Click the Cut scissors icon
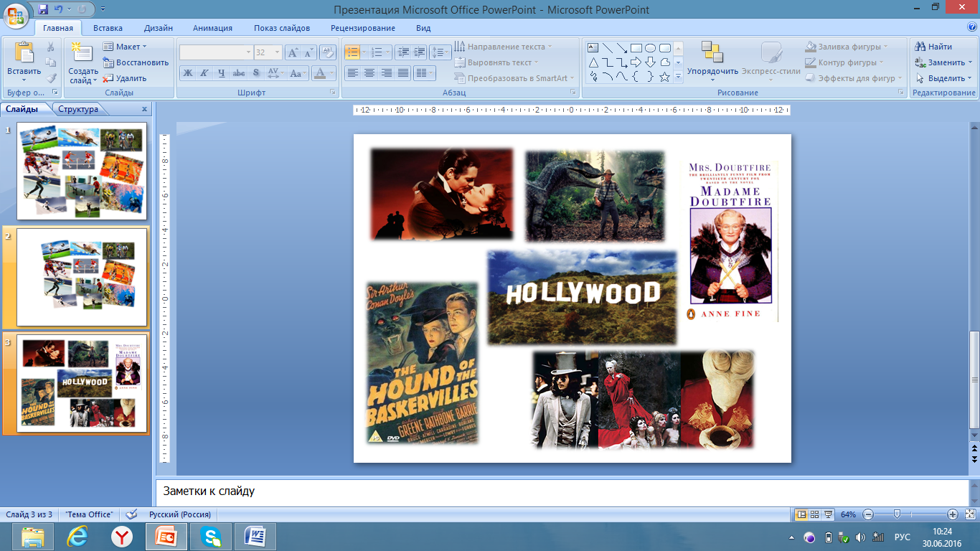The height and width of the screenshot is (551, 980). [51, 47]
